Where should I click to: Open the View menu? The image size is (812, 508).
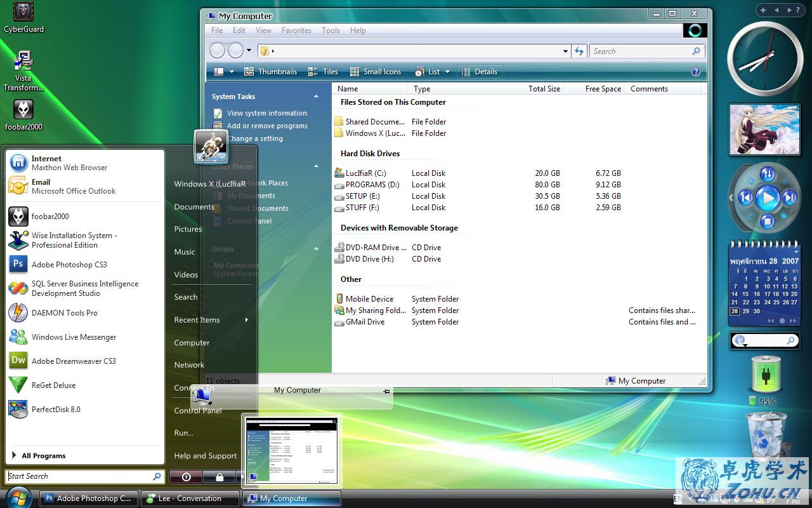(263, 30)
